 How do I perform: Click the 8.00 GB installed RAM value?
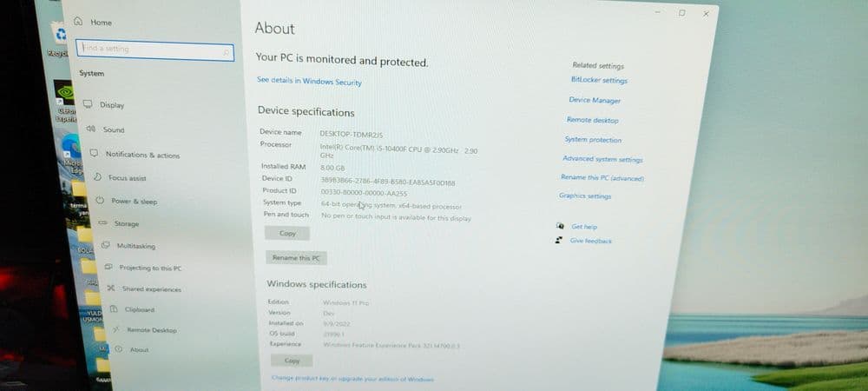(332, 167)
